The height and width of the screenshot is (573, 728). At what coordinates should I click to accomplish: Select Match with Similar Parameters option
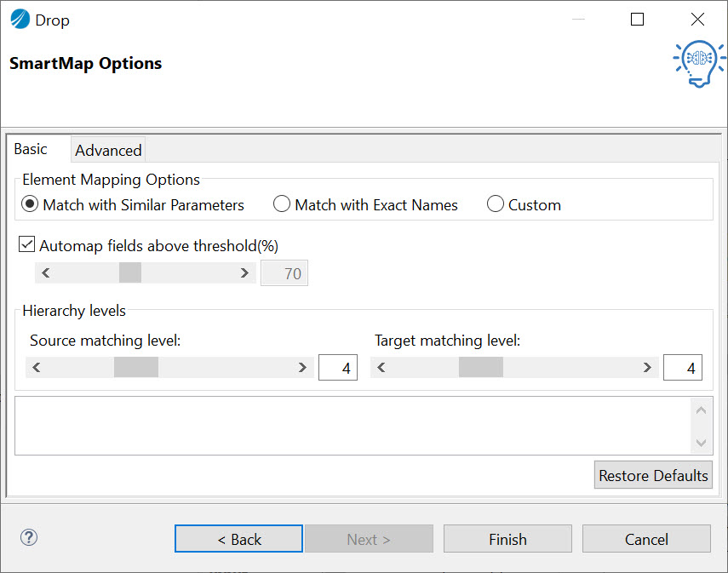tap(31, 204)
